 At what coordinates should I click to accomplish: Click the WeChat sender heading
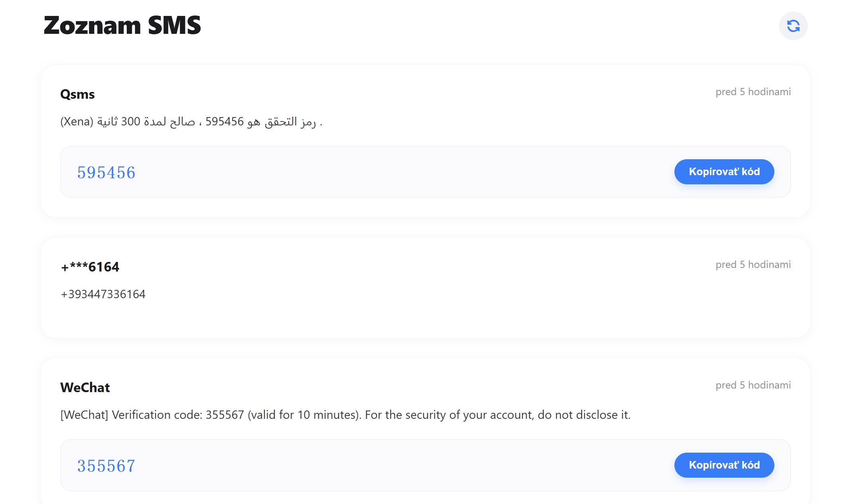(85, 387)
